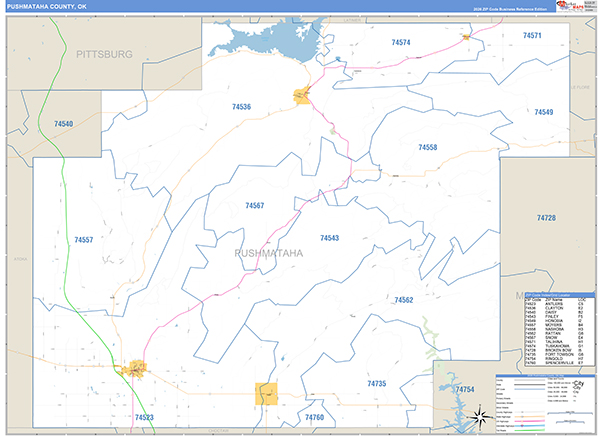The image size is (600, 436).
Task: Click the ZIP Code Index legend title bar
Action: point(560,295)
